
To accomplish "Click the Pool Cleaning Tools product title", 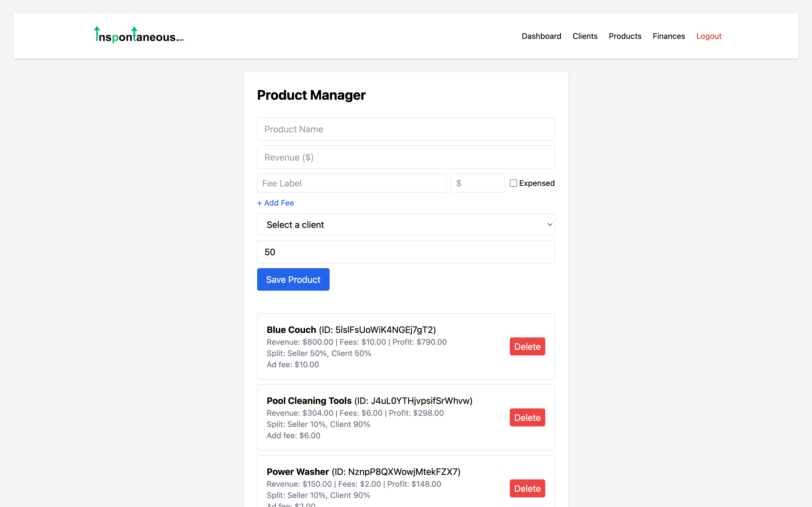I will pyautogui.click(x=309, y=401).
